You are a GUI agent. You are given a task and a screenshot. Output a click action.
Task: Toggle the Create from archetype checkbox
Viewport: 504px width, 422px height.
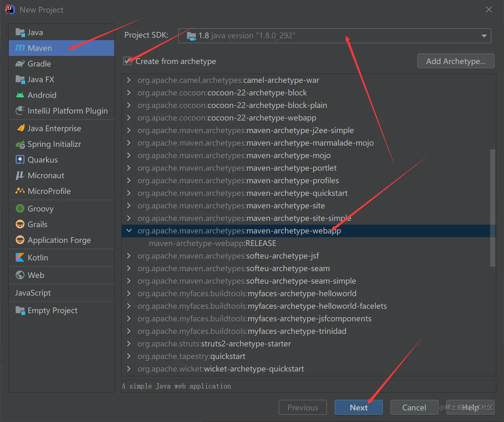(x=127, y=61)
